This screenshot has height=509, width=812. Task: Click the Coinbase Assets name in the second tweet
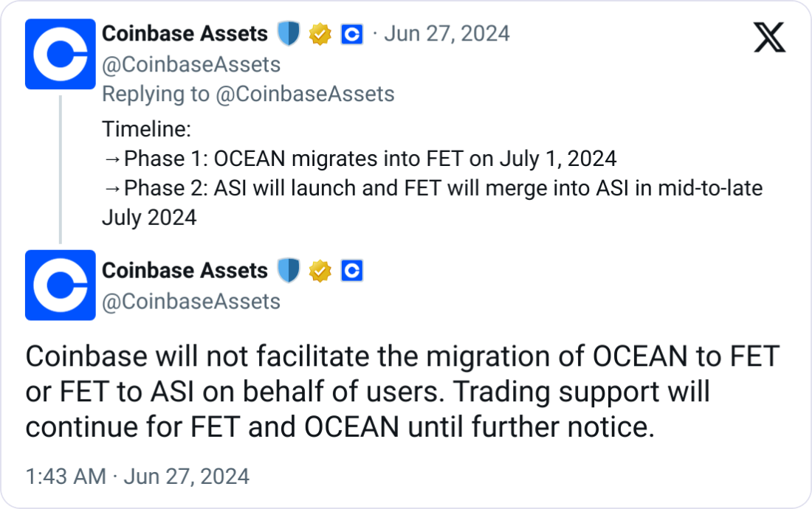(x=185, y=271)
